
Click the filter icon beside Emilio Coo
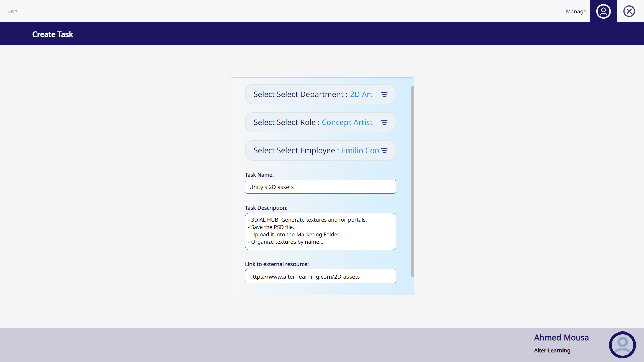click(x=384, y=151)
